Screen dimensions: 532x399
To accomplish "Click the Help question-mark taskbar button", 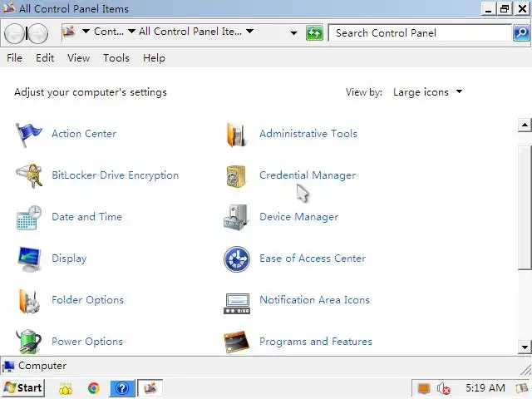I will point(122,388).
